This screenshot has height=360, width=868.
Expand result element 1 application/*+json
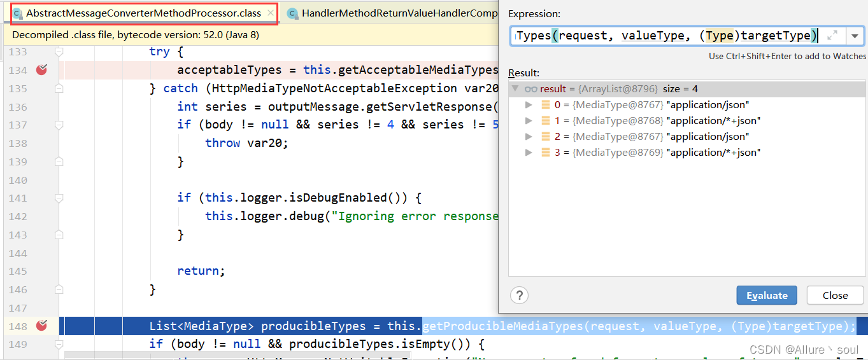pyautogui.click(x=529, y=121)
